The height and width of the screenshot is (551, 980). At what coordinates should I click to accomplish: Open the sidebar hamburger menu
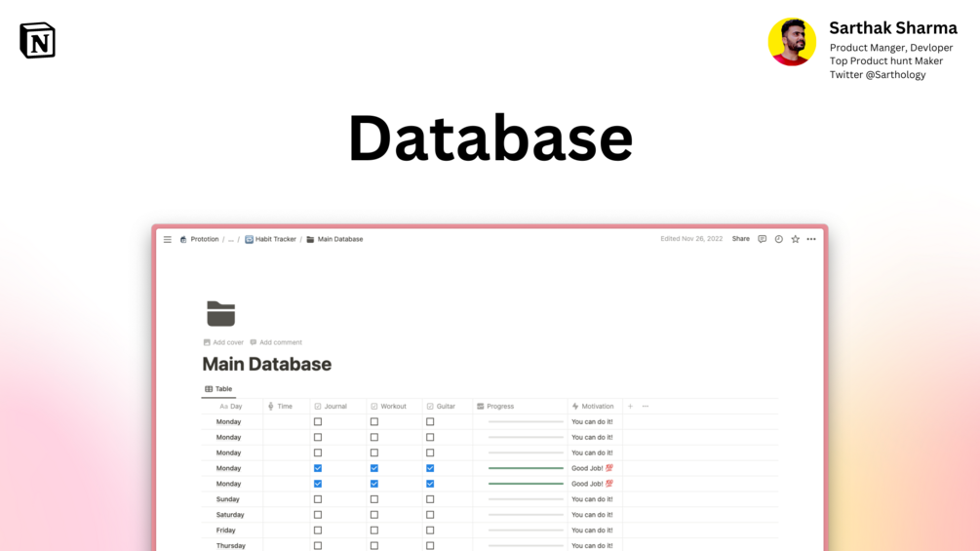168,239
